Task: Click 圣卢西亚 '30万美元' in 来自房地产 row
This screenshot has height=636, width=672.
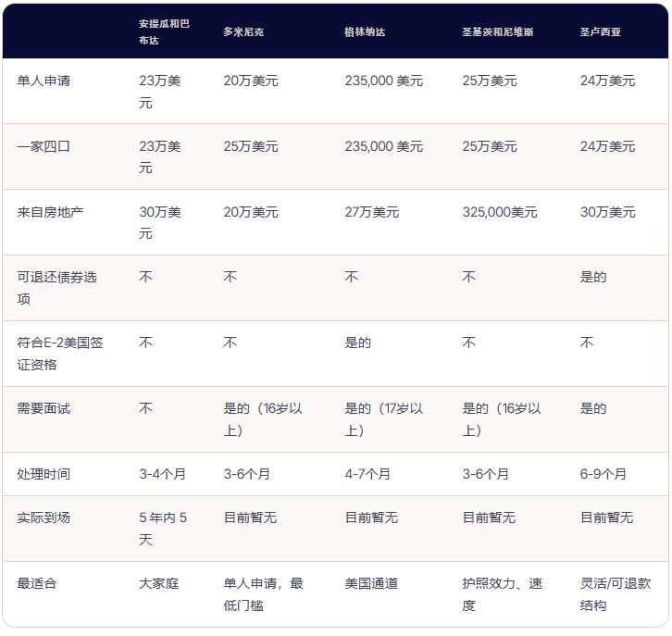Action: pos(607,212)
